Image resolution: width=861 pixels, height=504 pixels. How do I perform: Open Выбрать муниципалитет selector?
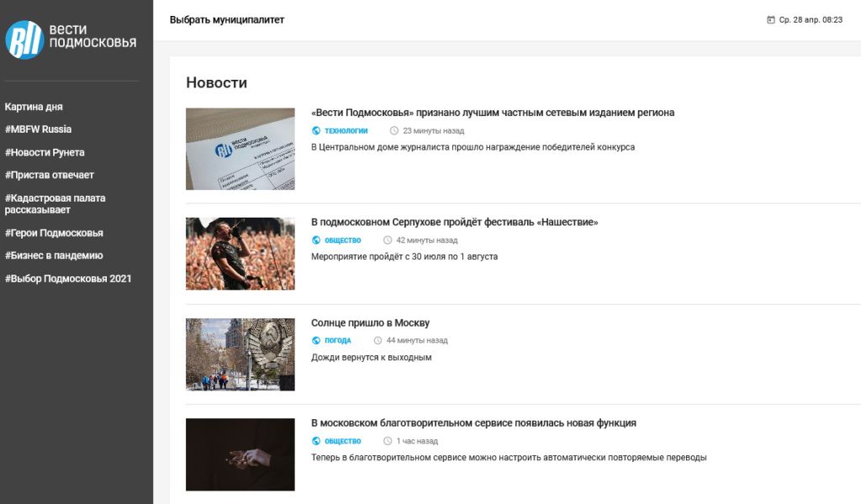(227, 20)
